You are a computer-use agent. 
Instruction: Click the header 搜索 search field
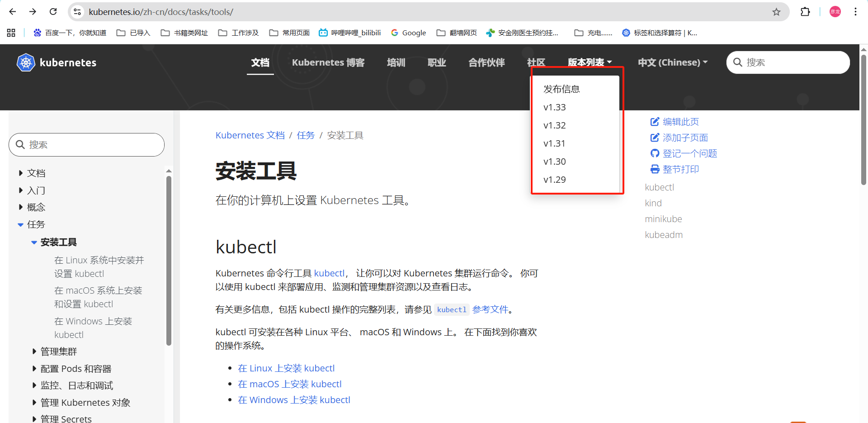pyautogui.click(x=788, y=62)
